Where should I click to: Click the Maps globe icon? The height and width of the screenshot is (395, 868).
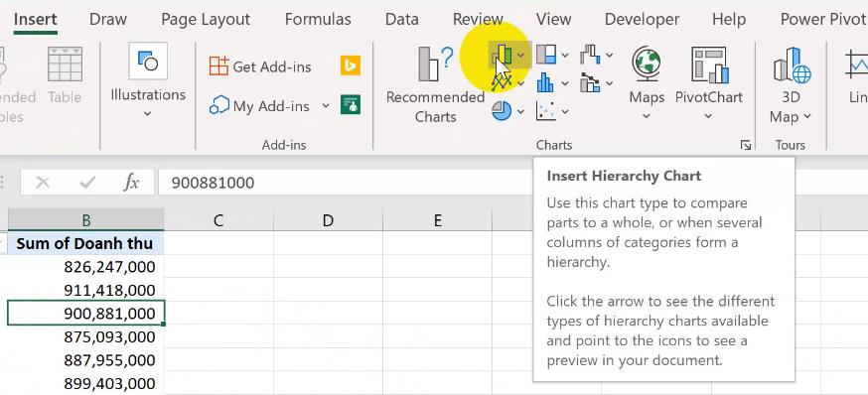coord(646,64)
